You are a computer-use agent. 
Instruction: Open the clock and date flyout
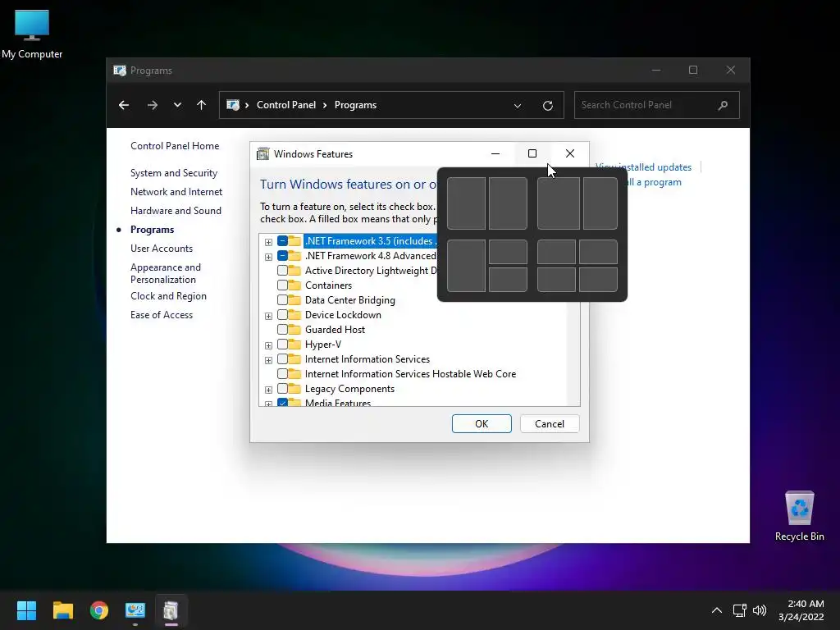click(801, 610)
